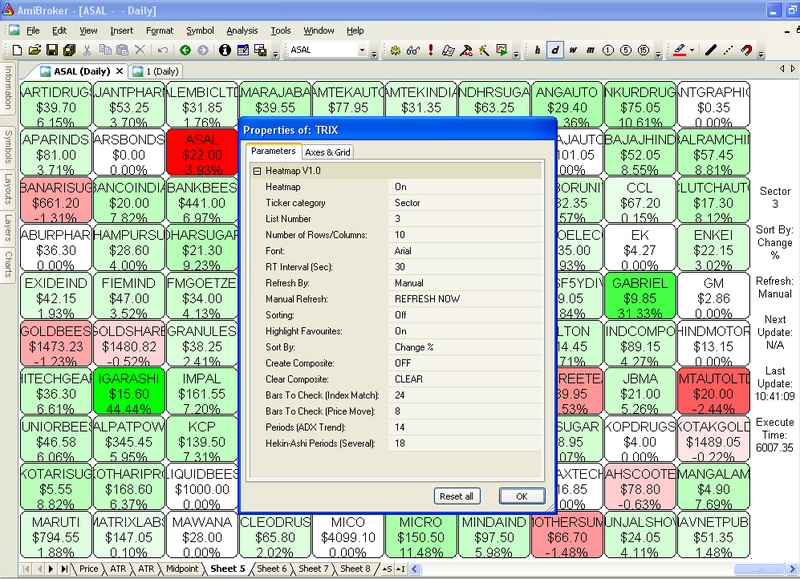Open the notepad calendar icon in toolbar
The image size is (800, 579).
243,50
